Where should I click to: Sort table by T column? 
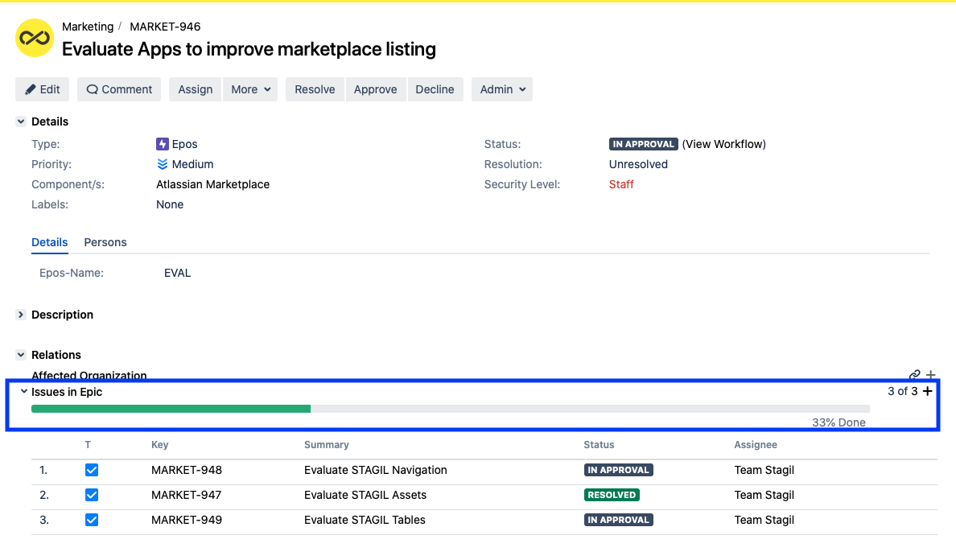(88, 445)
